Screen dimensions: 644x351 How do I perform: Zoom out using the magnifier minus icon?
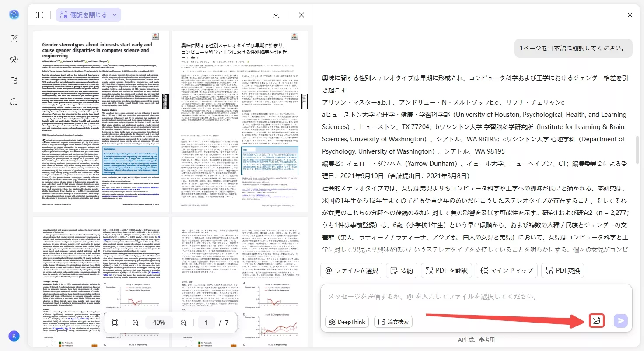coord(136,323)
